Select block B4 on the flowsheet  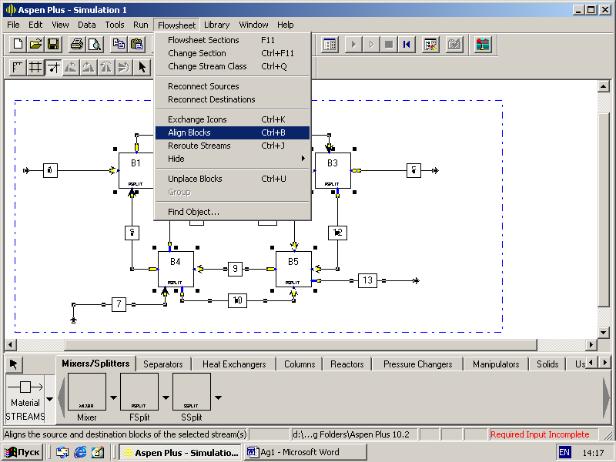175,267
